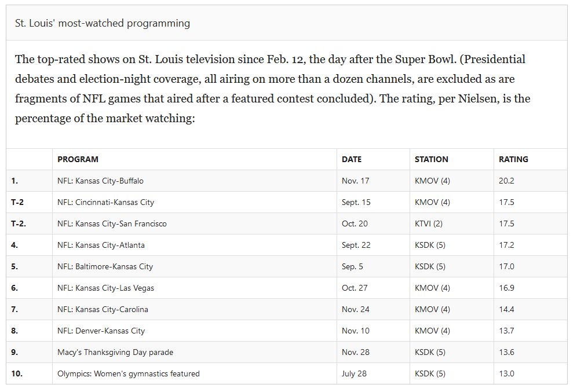Click the PROGRAM column header

click(78, 159)
